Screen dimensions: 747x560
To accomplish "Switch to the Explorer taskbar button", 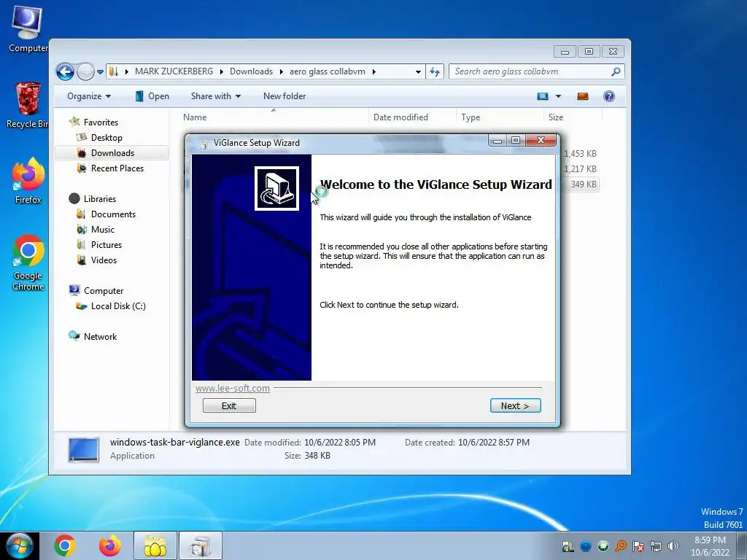I will pos(155,545).
